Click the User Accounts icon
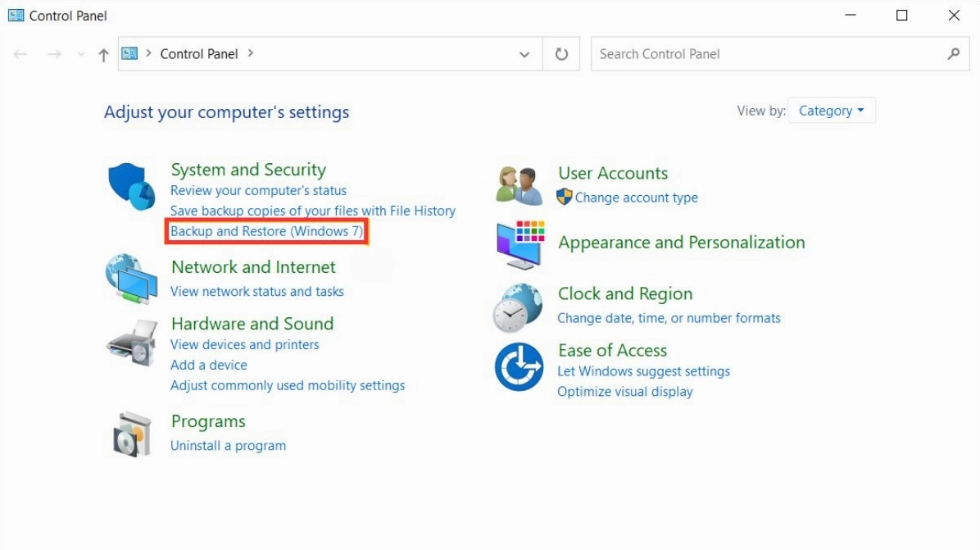The image size is (980, 550). 519,184
